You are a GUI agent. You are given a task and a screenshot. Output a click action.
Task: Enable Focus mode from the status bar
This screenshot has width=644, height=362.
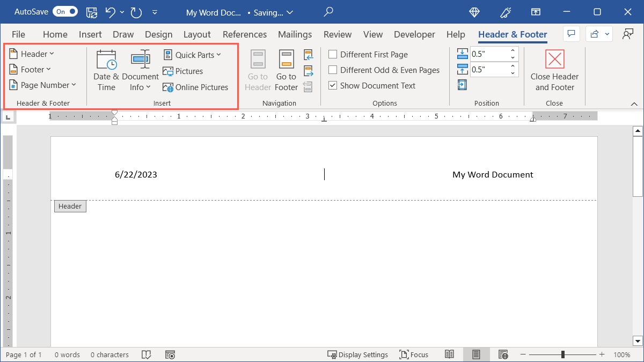coord(414,354)
